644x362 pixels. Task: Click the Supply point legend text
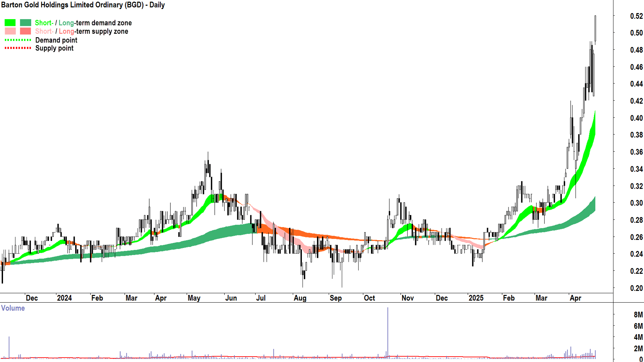pos(54,48)
